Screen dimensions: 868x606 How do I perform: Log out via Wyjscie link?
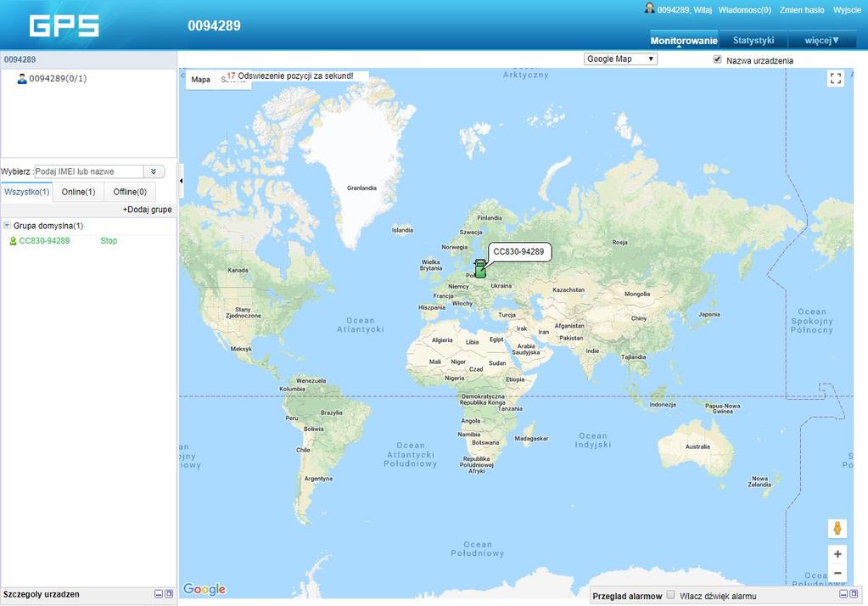(x=847, y=10)
